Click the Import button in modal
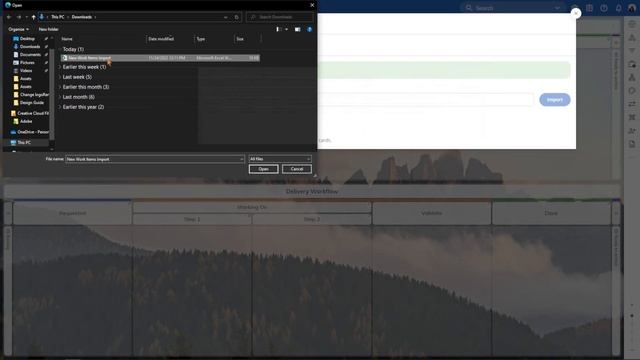The width and height of the screenshot is (640, 360). click(x=555, y=100)
